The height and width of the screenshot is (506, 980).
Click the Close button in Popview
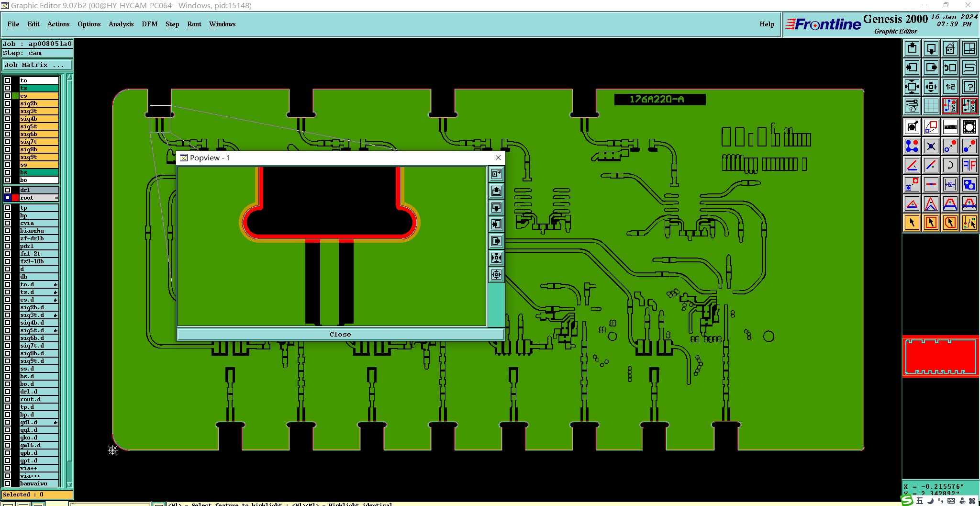pos(340,334)
